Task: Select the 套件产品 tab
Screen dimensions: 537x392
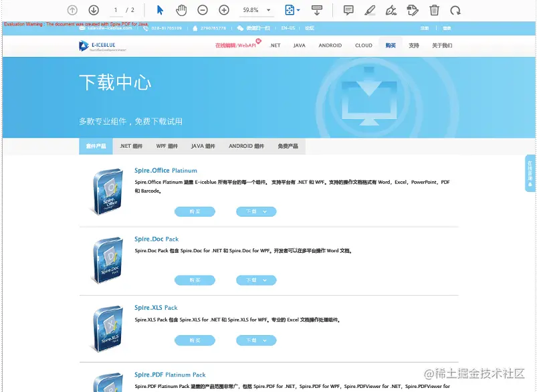Action: point(96,146)
